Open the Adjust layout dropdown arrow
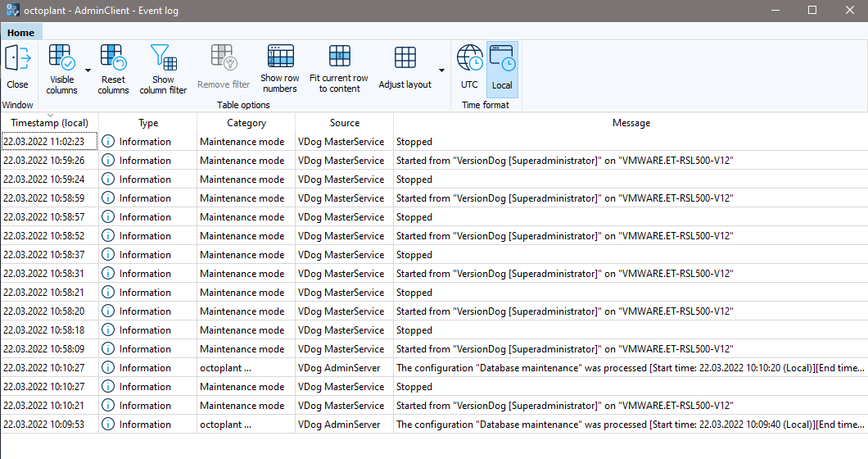 coord(442,70)
